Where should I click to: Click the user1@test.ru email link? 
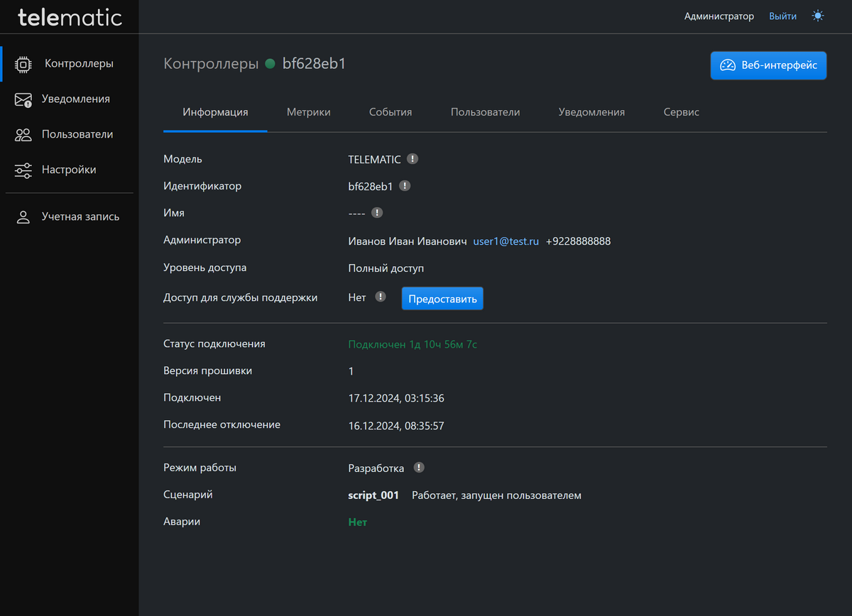pyautogui.click(x=506, y=241)
